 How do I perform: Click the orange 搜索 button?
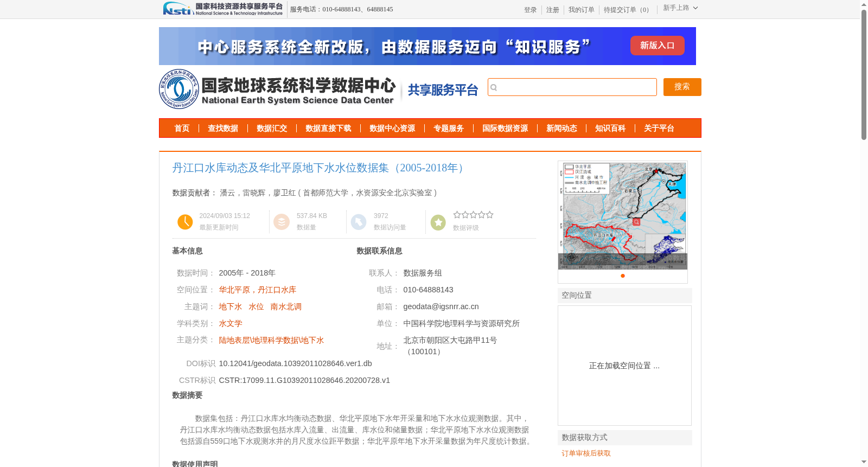(x=682, y=87)
